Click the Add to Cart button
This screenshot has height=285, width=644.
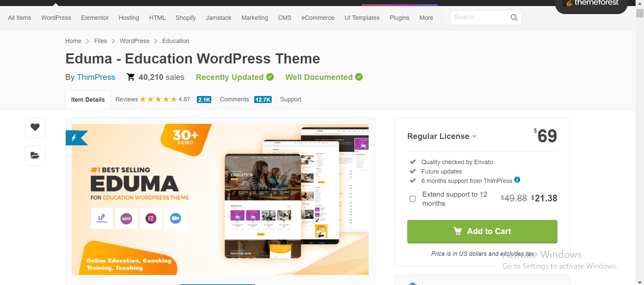click(x=482, y=231)
